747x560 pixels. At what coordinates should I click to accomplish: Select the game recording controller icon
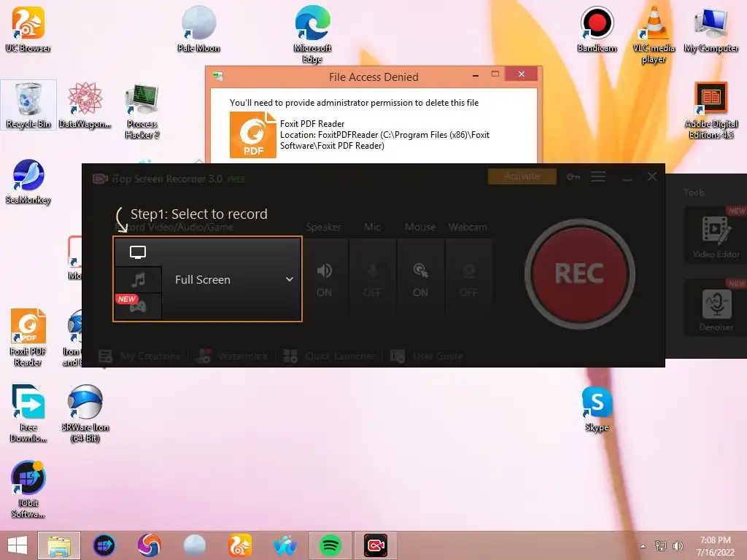point(138,307)
